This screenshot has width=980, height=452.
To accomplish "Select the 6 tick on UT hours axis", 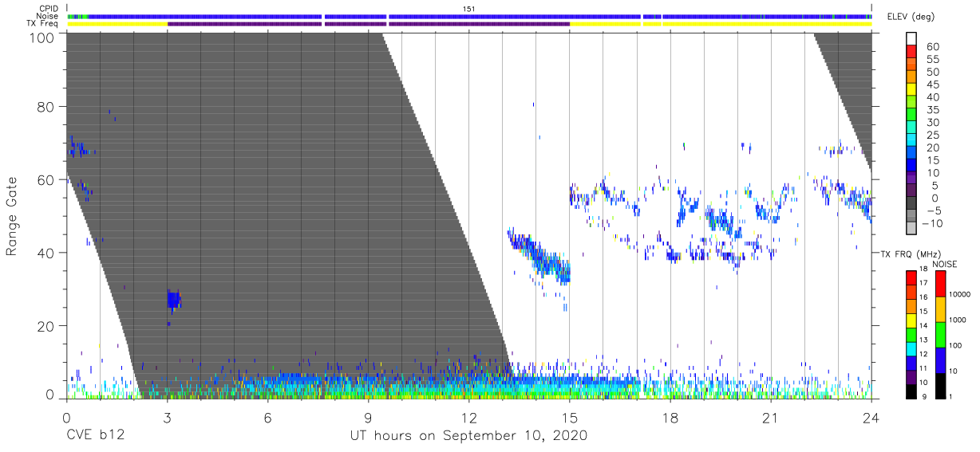I will (x=267, y=418).
